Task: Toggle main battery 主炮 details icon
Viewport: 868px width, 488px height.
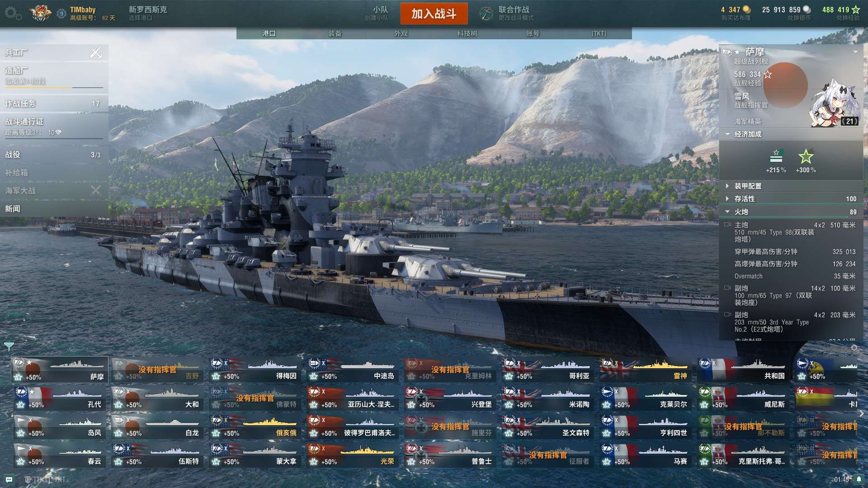Action: pos(727,225)
